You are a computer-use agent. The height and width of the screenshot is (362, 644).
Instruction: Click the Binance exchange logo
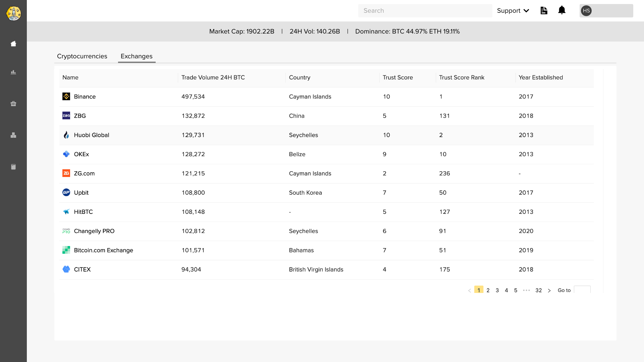point(66,97)
